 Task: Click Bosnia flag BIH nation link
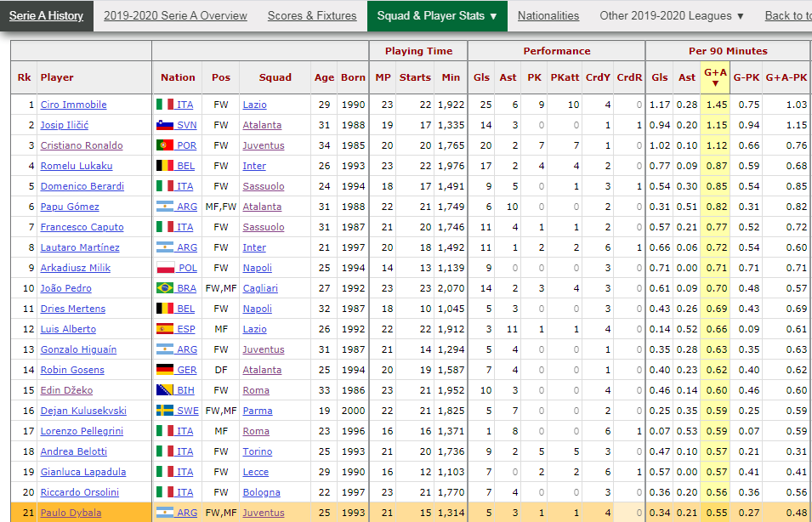(x=175, y=390)
